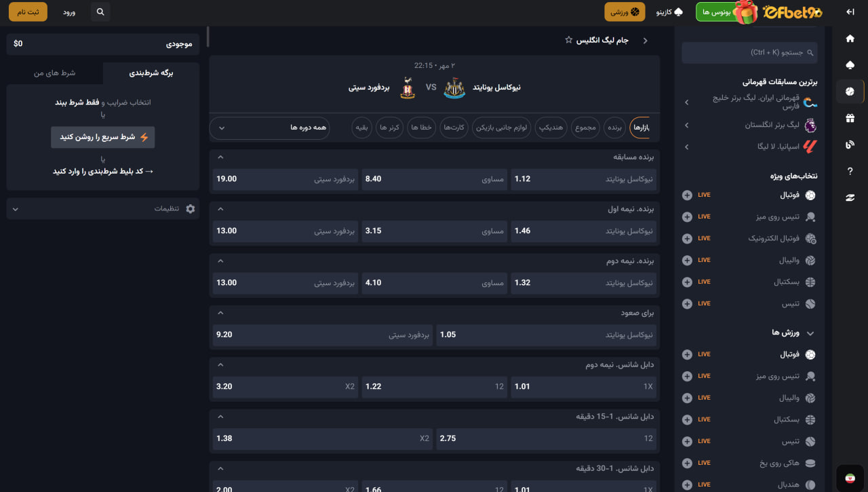Image resolution: width=868 pixels, height=492 pixels.
Task: Select the 'هندیکپ' market filter tab
Action: [x=551, y=128]
